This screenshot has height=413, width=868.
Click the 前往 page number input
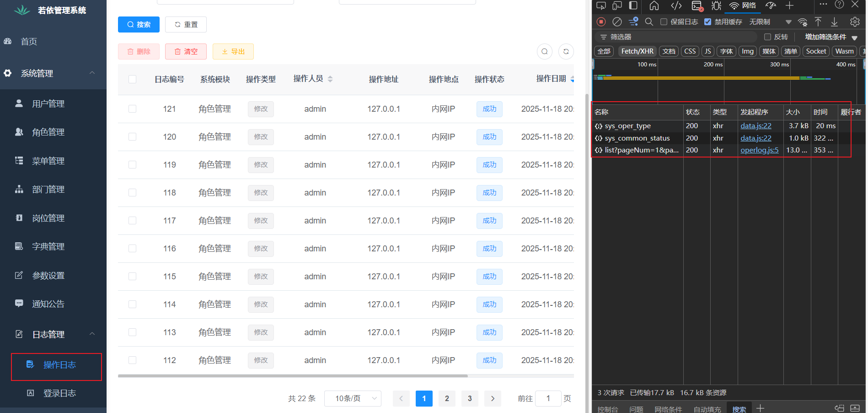[548, 398]
